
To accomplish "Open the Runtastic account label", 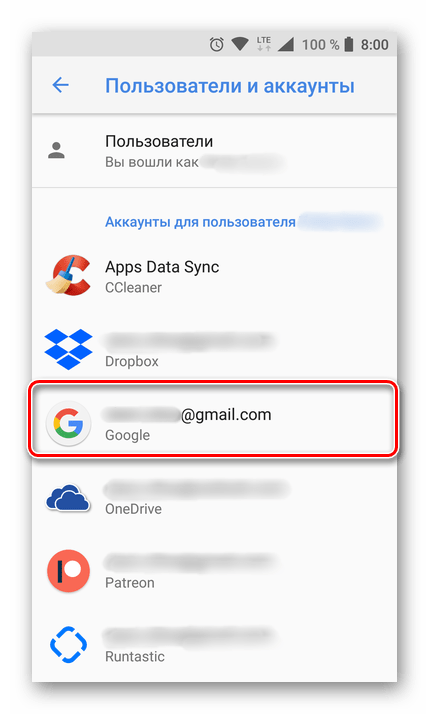I will point(135,656).
